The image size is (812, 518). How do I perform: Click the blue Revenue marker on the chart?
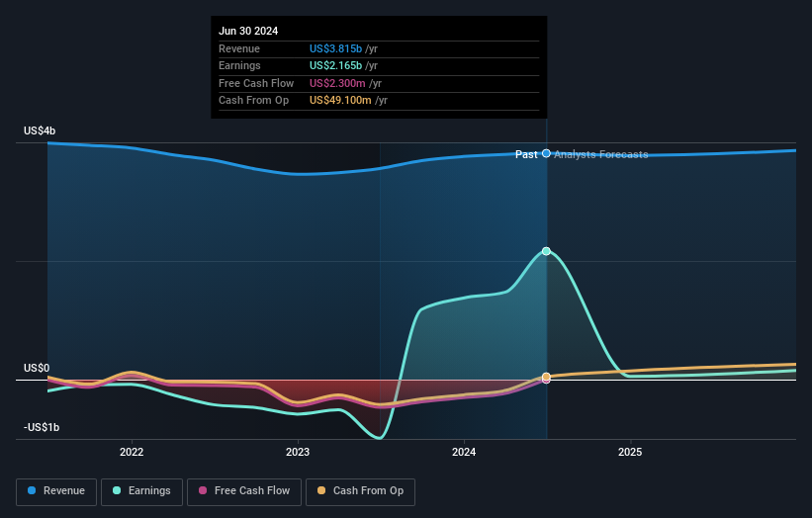(x=546, y=153)
